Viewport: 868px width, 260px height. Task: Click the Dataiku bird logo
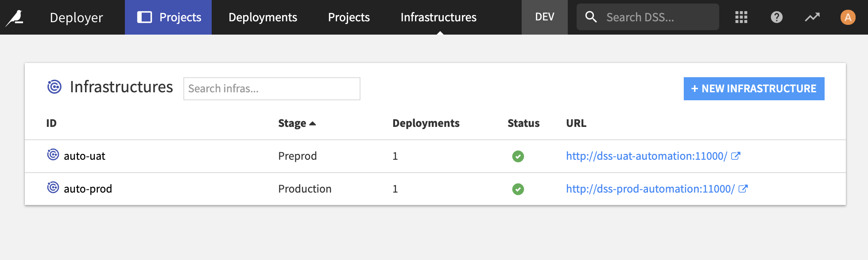tap(15, 18)
